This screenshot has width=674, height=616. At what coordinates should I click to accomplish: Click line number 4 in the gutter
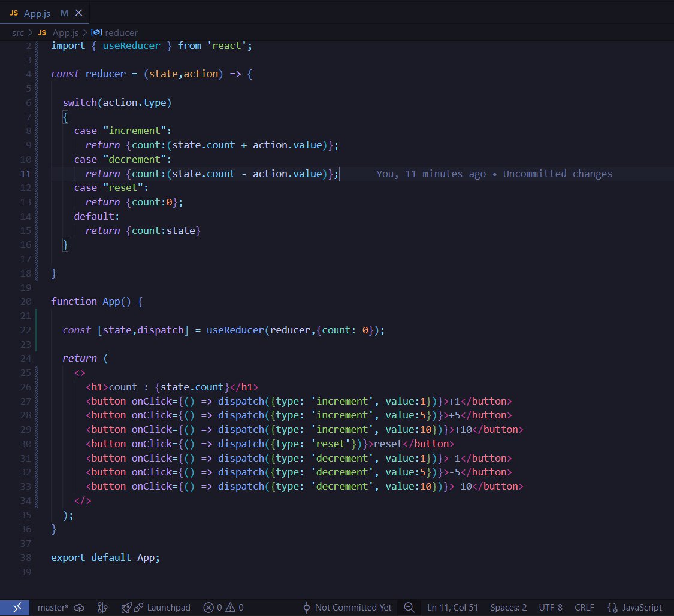[28, 74]
